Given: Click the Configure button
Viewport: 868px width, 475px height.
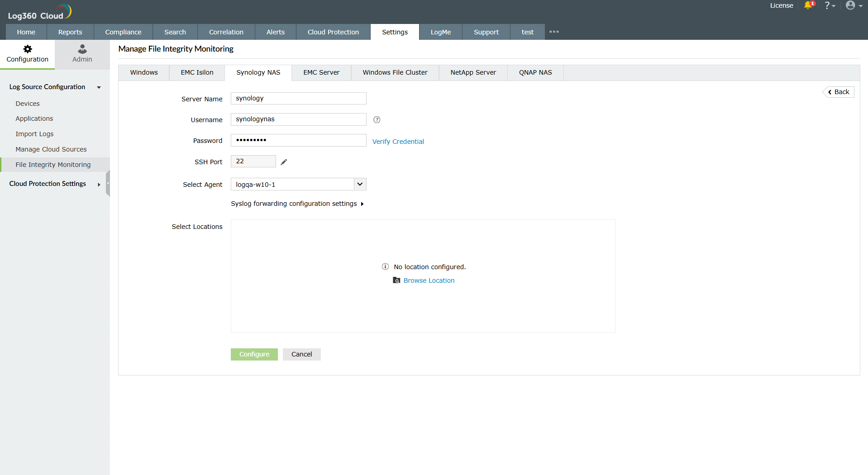Looking at the screenshot, I should click(254, 355).
